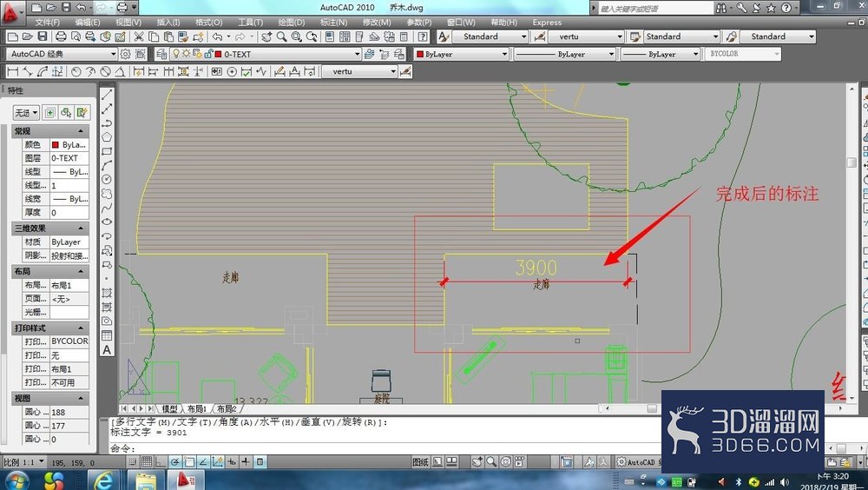This screenshot has width=868, height=490.
Task: Open the ByLayer color control swatch
Action: click(x=461, y=54)
